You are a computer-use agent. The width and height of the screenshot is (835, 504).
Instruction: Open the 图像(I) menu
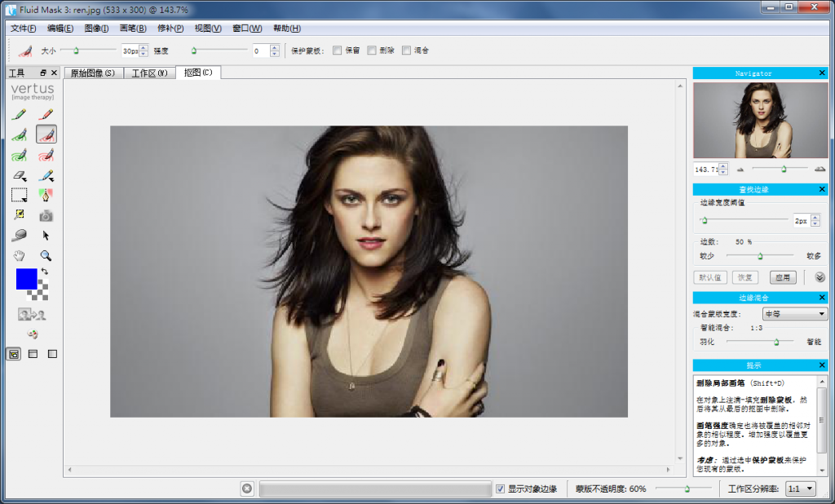coord(96,29)
